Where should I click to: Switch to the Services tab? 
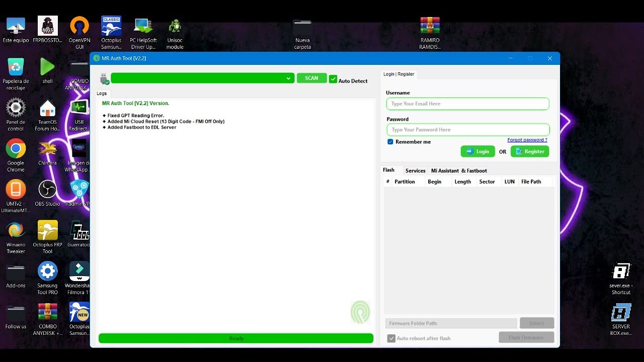pos(416,170)
